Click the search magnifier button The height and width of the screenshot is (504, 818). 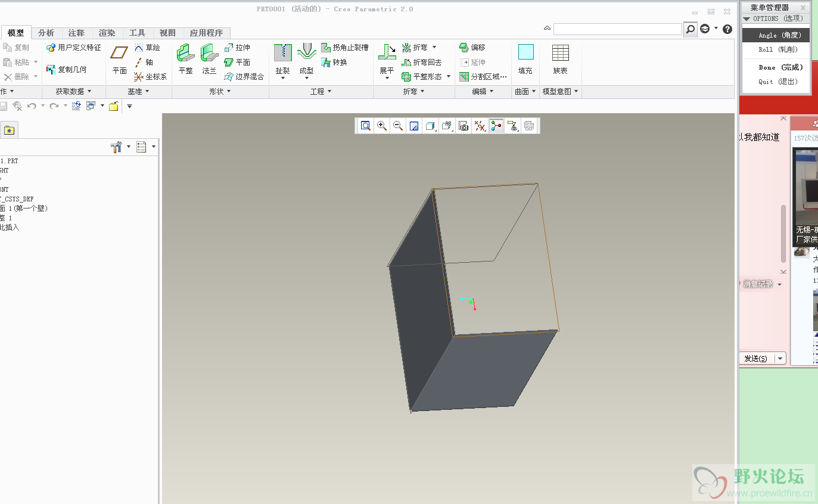(690, 29)
